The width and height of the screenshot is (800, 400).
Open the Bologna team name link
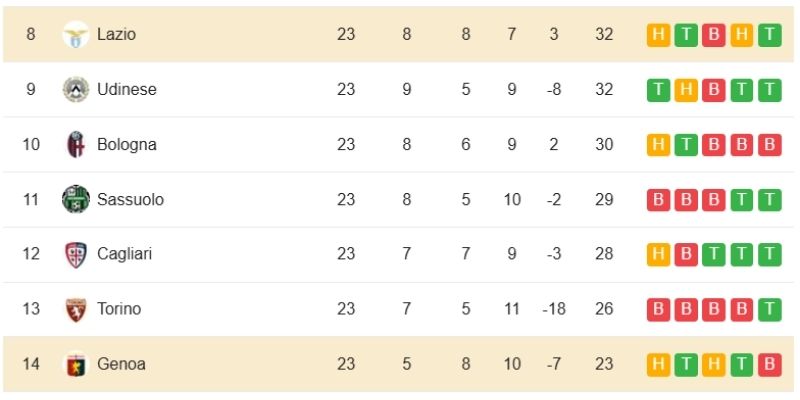[x=127, y=144]
